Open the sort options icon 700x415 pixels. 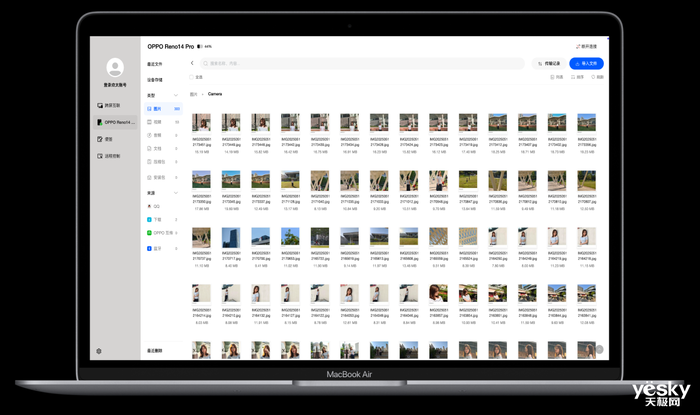[x=577, y=77]
